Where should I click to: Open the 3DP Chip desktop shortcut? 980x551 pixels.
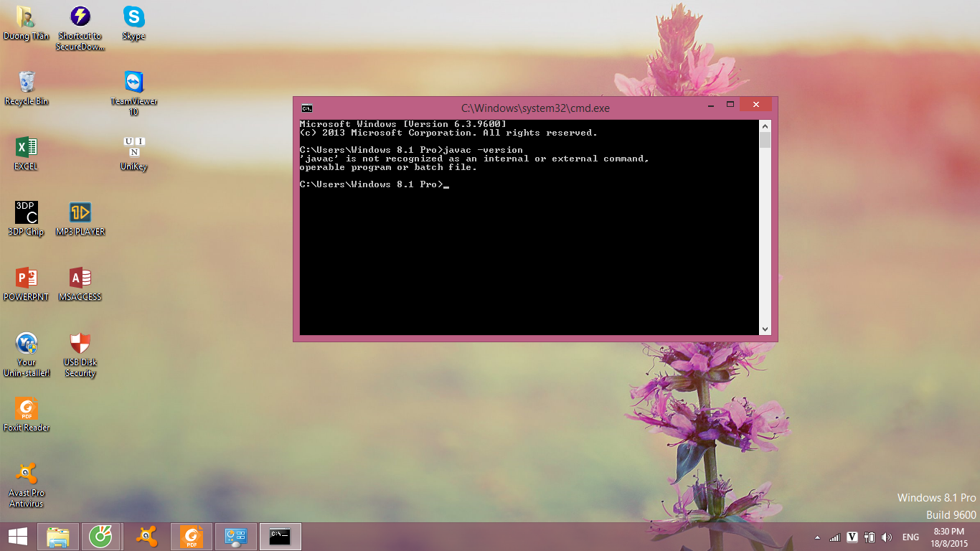point(27,213)
